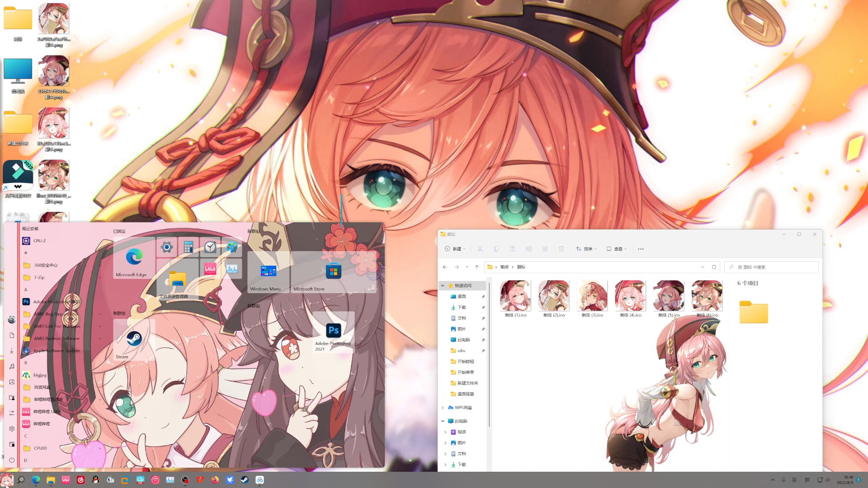Viewport: 868px width, 488px height.
Task: Click the 新建 button in the toolbar
Action: tap(455, 249)
